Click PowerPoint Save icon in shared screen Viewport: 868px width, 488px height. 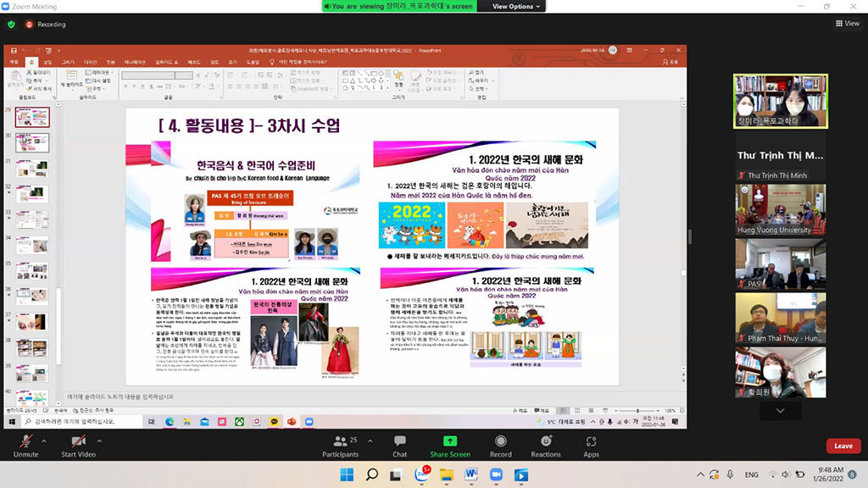point(14,50)
